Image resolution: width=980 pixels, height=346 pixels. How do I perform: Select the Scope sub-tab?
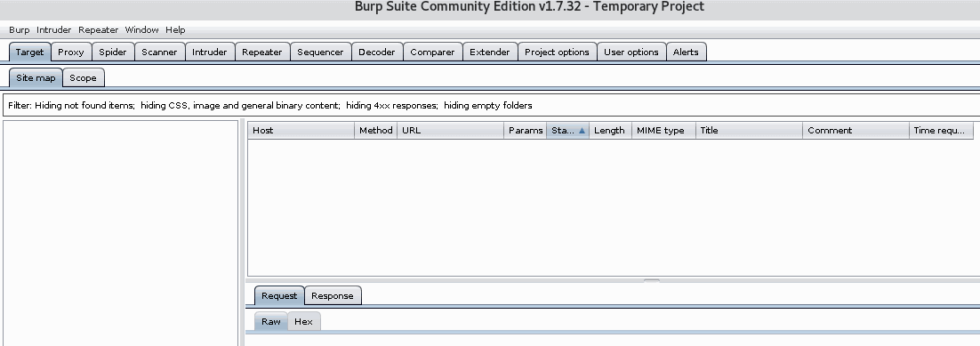click(83, 77)
